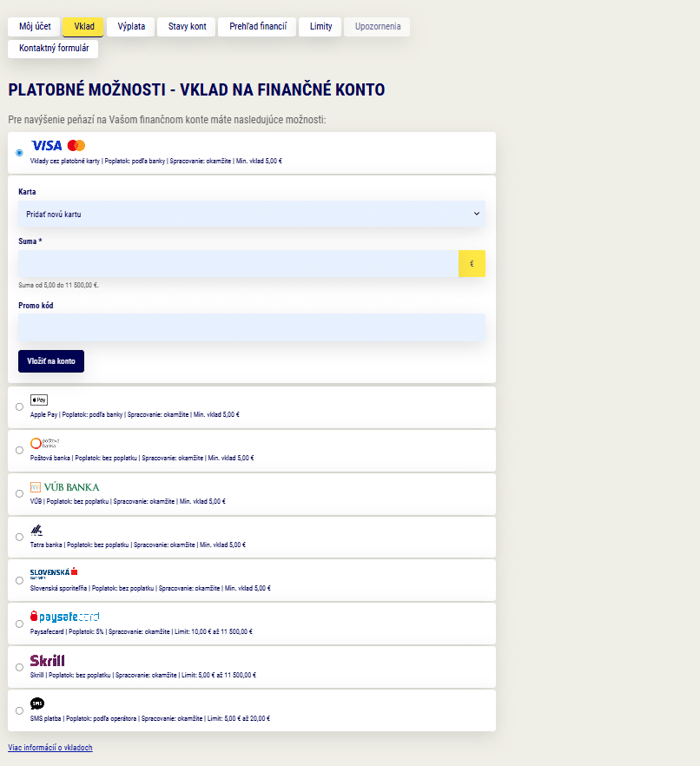
Task: Click the Poštová banka logo
Action: (44, 443)
